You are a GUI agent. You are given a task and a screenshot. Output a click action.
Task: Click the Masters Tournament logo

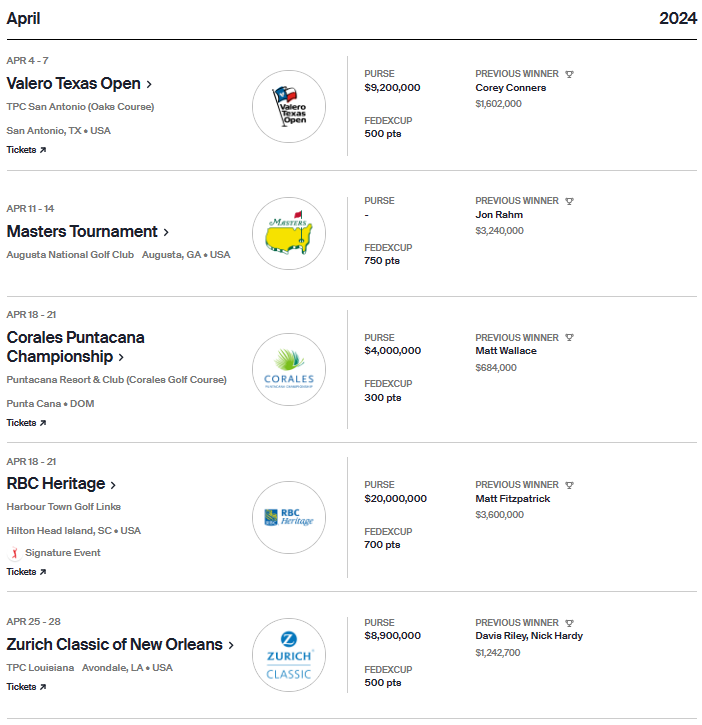pos(289,233)
